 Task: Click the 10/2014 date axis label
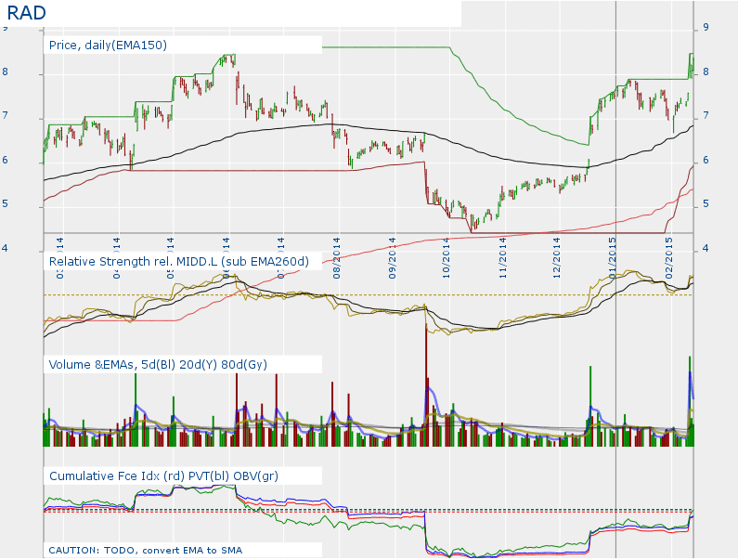pos(447,258)
